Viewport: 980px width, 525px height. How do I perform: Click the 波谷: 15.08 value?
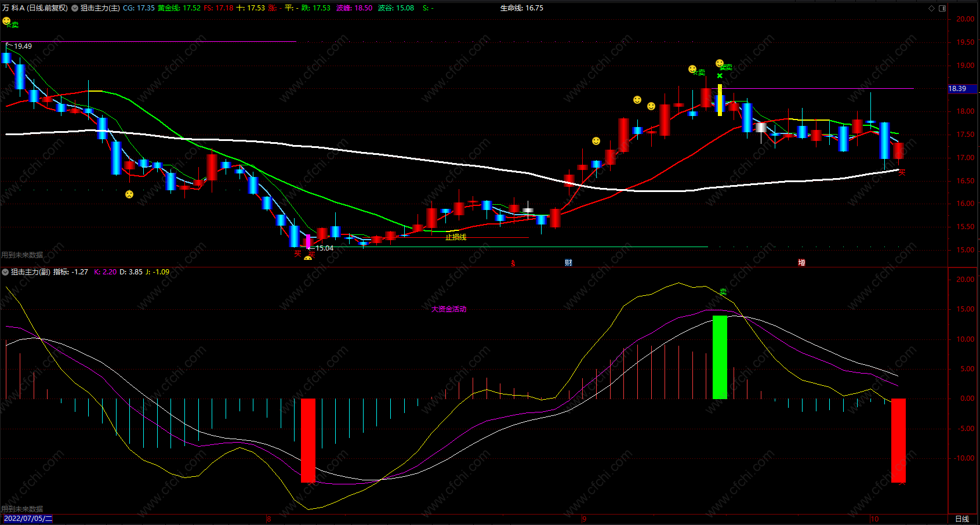396,8
